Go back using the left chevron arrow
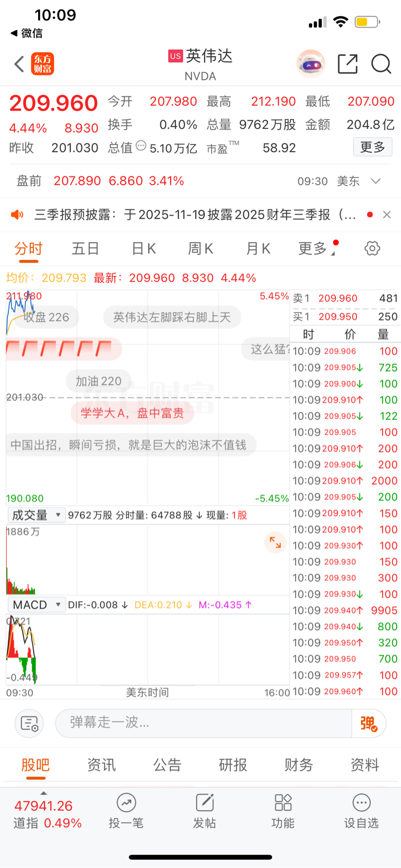Viewport: 401px width, 868px height. [19, 64]
